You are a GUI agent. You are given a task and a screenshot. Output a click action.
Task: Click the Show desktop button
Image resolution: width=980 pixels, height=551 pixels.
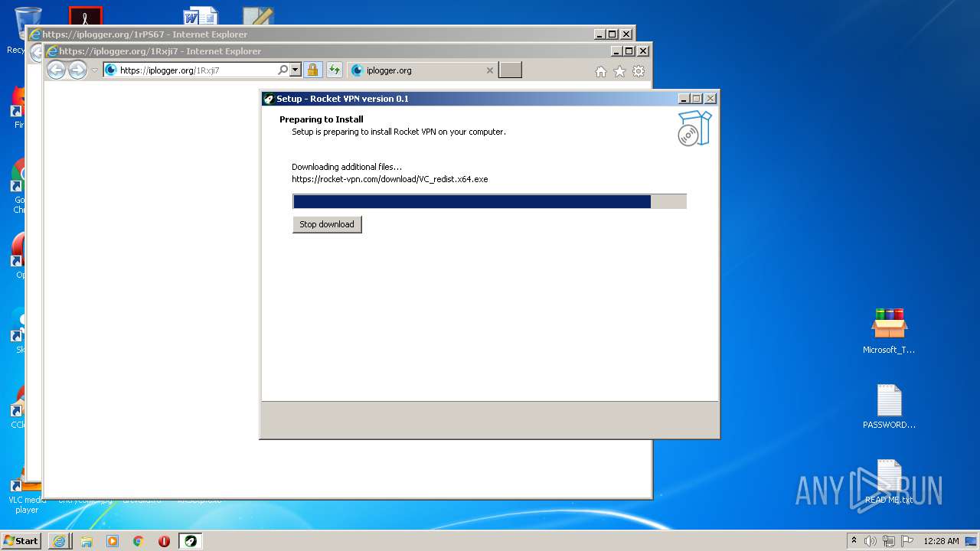972,541
